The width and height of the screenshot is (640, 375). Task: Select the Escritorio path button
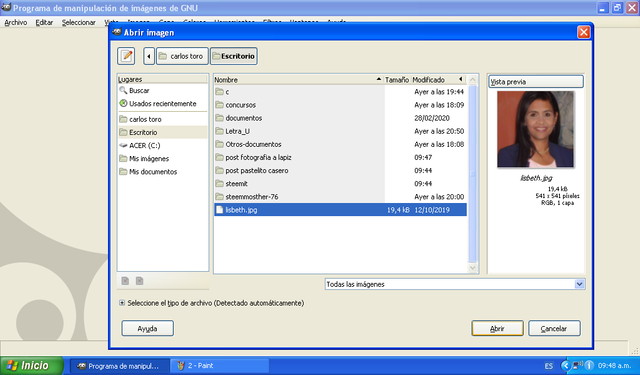coord(233,56)
